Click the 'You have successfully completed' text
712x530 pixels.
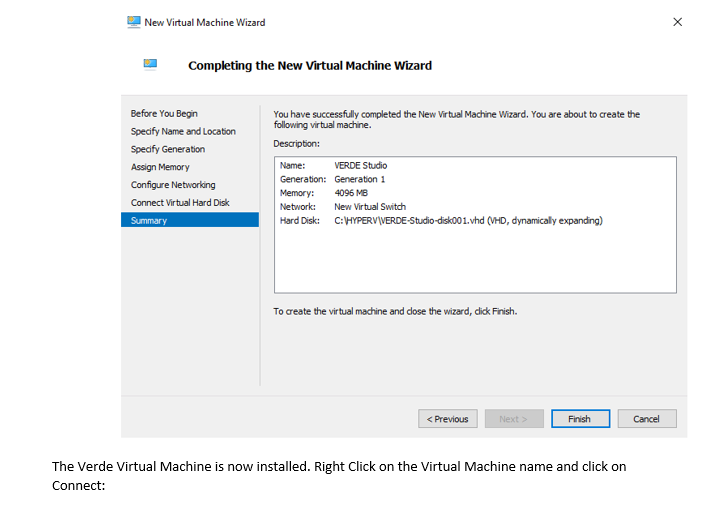(456, 119)
